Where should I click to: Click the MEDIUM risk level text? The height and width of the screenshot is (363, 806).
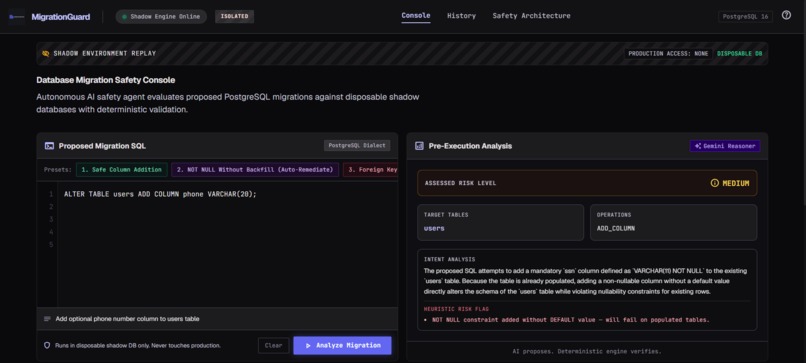[x=736, y=183]
